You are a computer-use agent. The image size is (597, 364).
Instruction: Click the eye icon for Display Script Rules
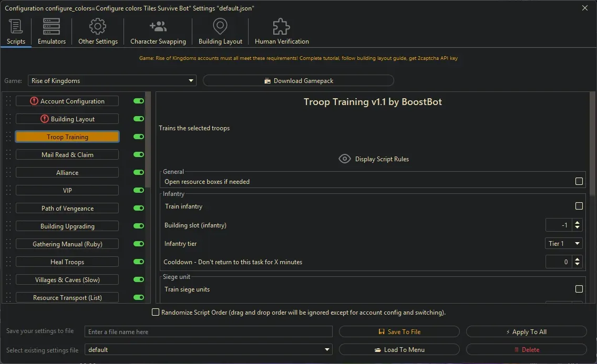click(x=345, y=159)
